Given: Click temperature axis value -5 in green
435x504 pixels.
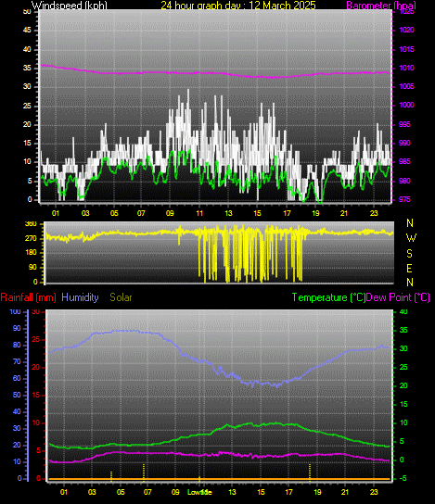Looking at the screenshot, I should pyautogui.click(x=403, y=479).
